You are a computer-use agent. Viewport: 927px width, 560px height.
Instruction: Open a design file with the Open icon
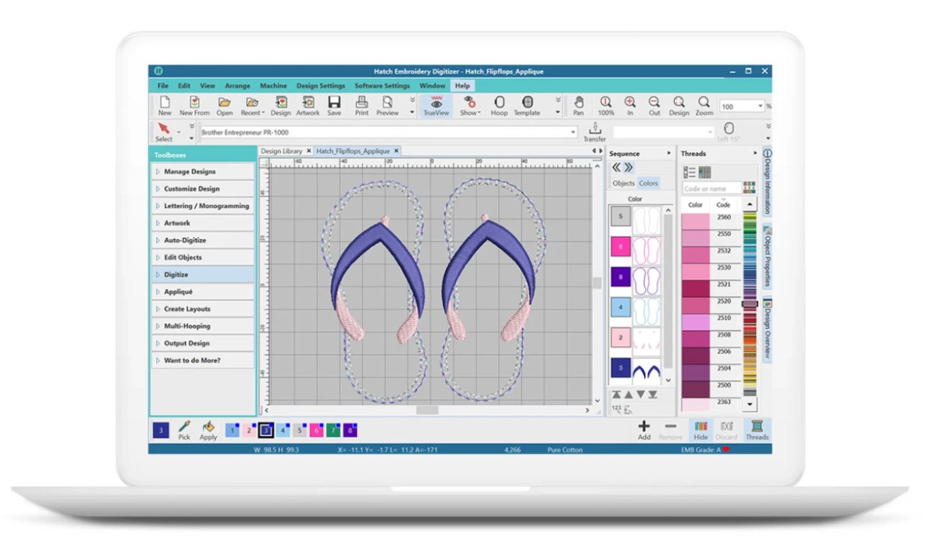[x=225, y=105]
